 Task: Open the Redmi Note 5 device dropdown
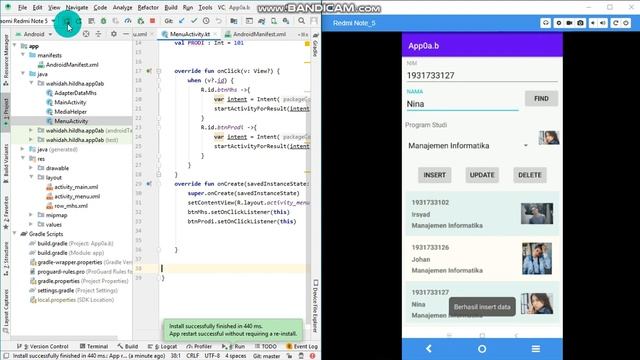pos(28,21)
